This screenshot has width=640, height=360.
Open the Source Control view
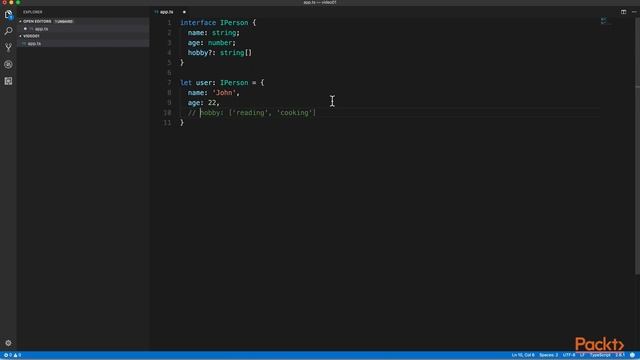coord(8,48)
